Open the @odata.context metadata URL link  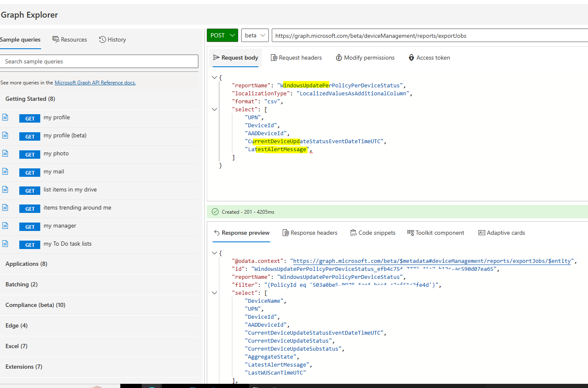[x=432, y=261]
